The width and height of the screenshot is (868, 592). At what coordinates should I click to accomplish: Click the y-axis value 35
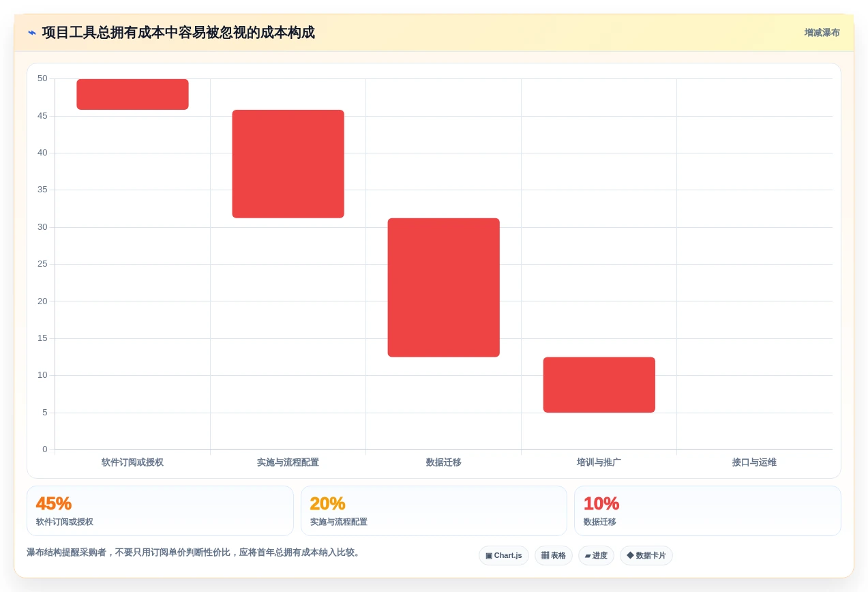pyautogui.click(x=42, y=190)
